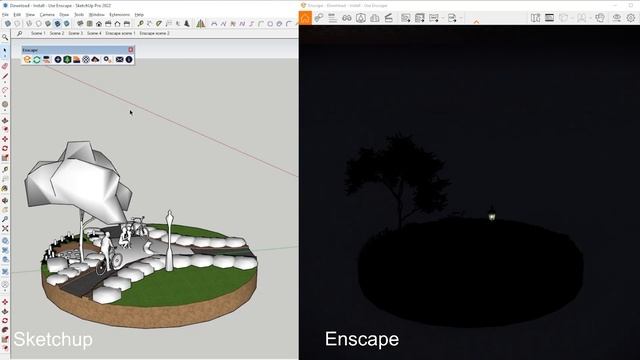This screenshot has height=360, width=640.
Task: Open the Enscape assets head icon
Action: [x=600, y=18]
